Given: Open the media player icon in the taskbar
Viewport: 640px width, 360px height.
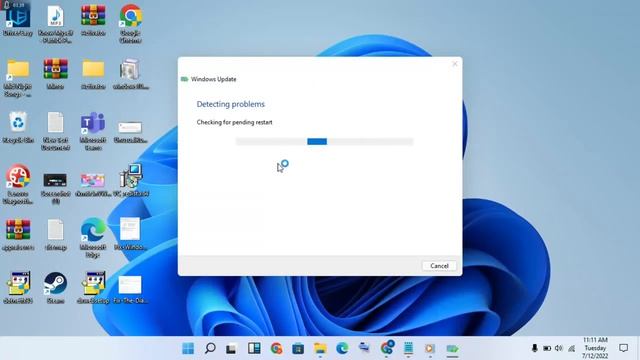Looking at the screenshot, I should tap(430, 348).
